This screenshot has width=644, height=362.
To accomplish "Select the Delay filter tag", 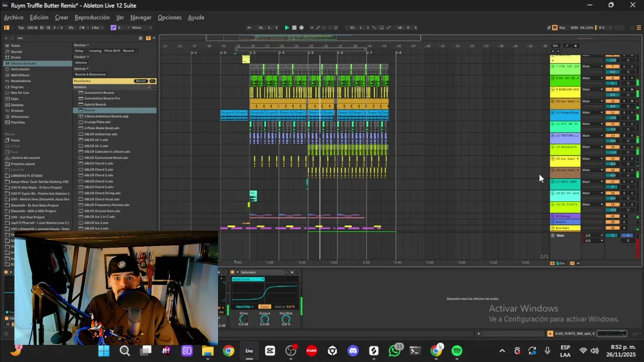I will click(79, 51).
